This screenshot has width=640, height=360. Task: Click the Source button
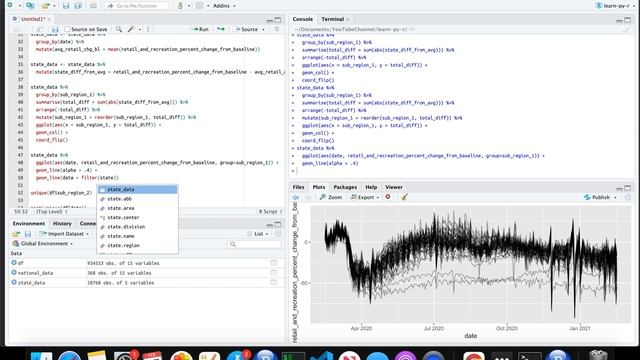click(247, 29)
